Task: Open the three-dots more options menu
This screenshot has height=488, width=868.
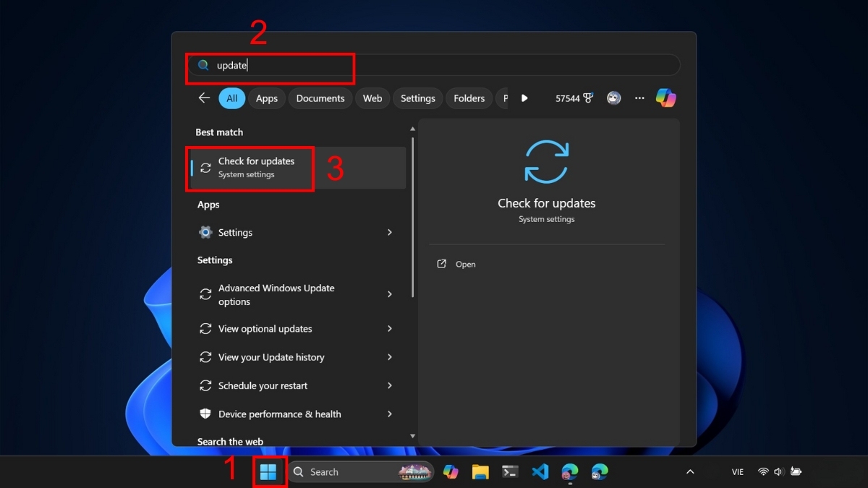Action: 639,98
